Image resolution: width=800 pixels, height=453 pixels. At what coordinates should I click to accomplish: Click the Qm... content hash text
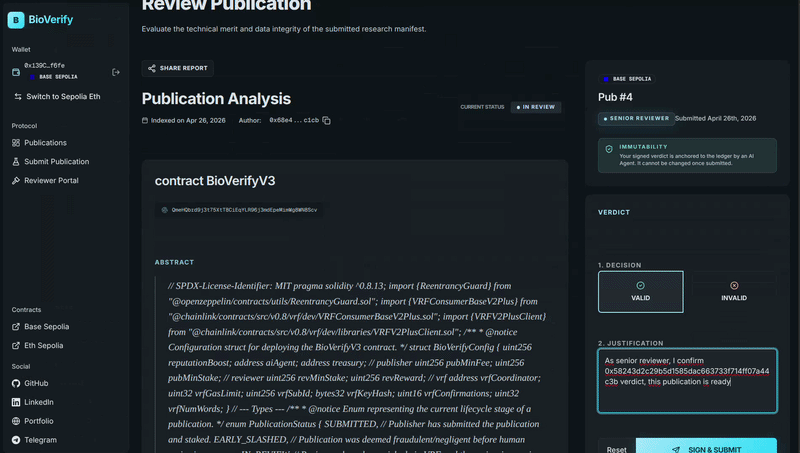pyautogui.click(x=244, y=210)
